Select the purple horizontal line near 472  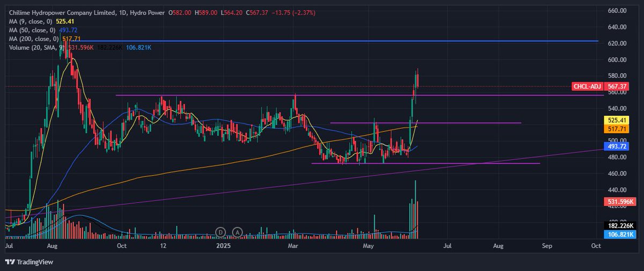pos(426,163)
